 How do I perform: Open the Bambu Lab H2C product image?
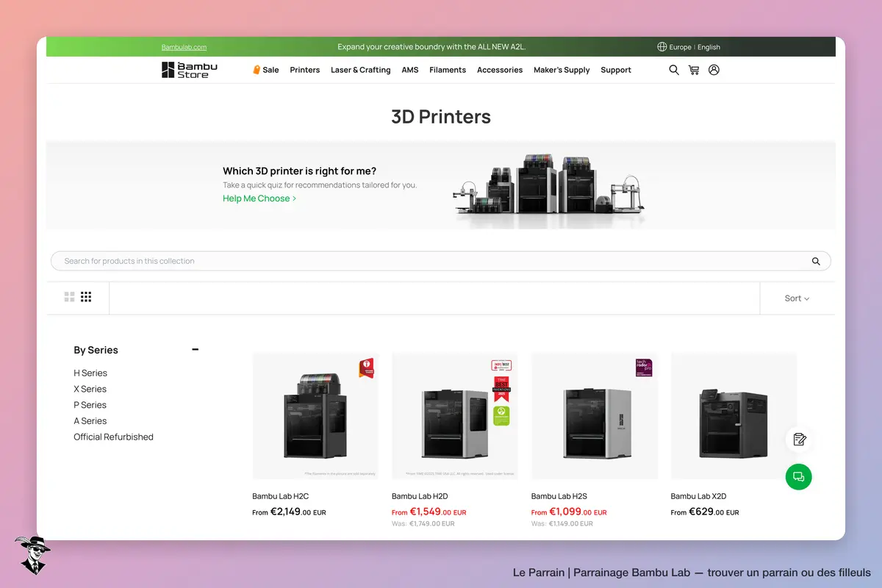(315, 416)
